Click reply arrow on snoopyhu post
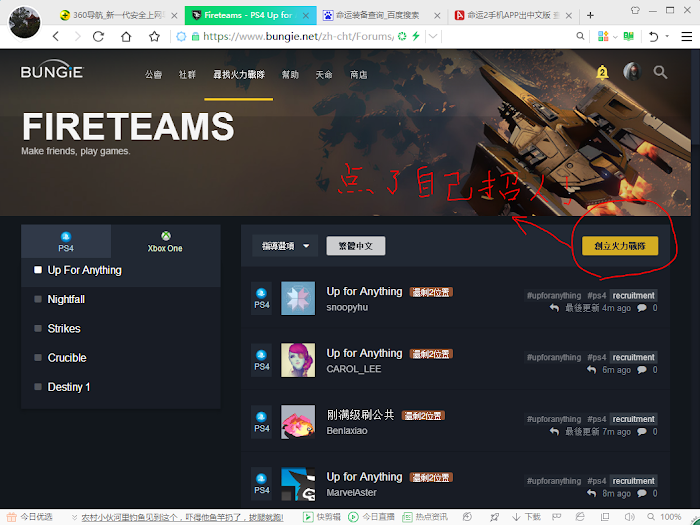700x525 pixels. tap(554, 308)
